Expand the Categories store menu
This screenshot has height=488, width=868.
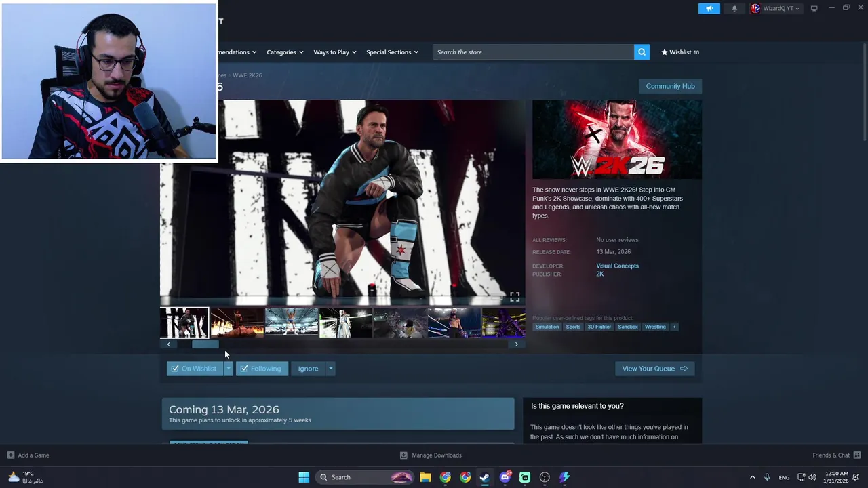coord(285,52)
